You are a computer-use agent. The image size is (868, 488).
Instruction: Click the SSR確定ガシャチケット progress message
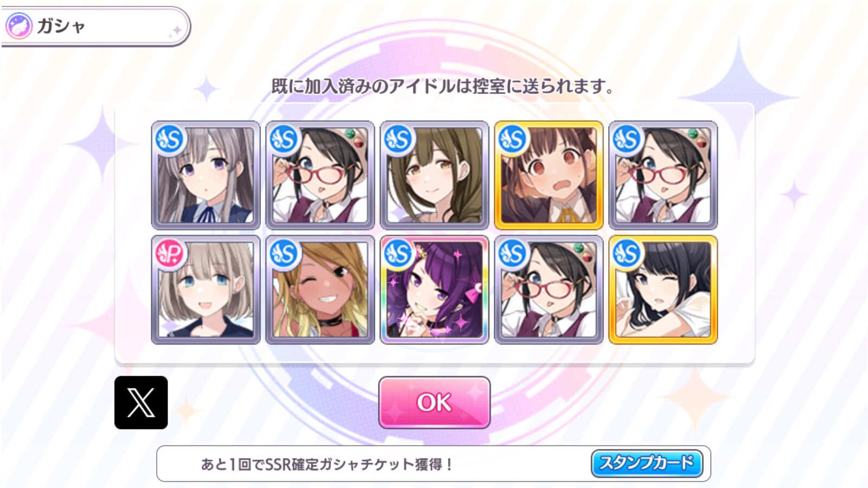tap(327, 464)
